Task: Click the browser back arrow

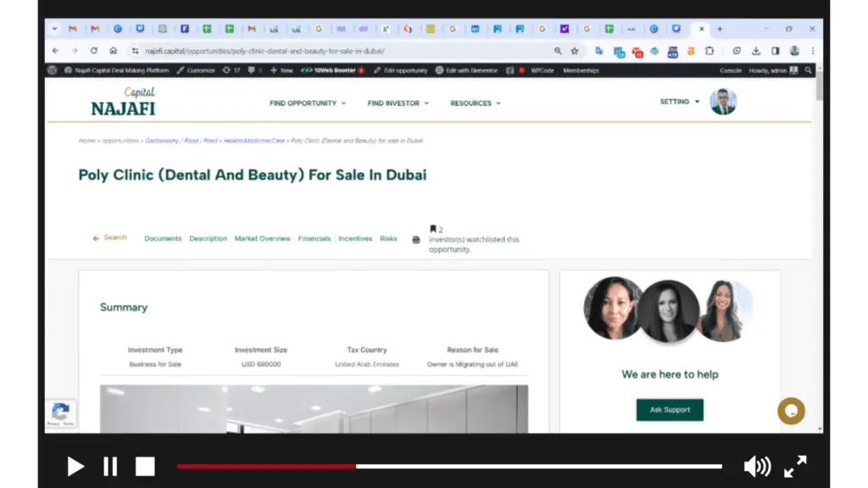Action: (x=55, y=51)
